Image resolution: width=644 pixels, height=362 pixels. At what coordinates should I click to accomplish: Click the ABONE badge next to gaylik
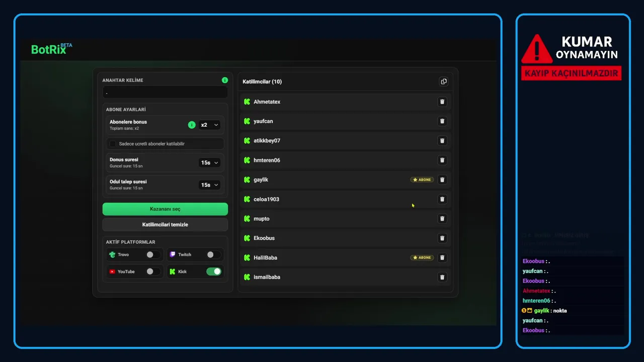coord(422,179)
